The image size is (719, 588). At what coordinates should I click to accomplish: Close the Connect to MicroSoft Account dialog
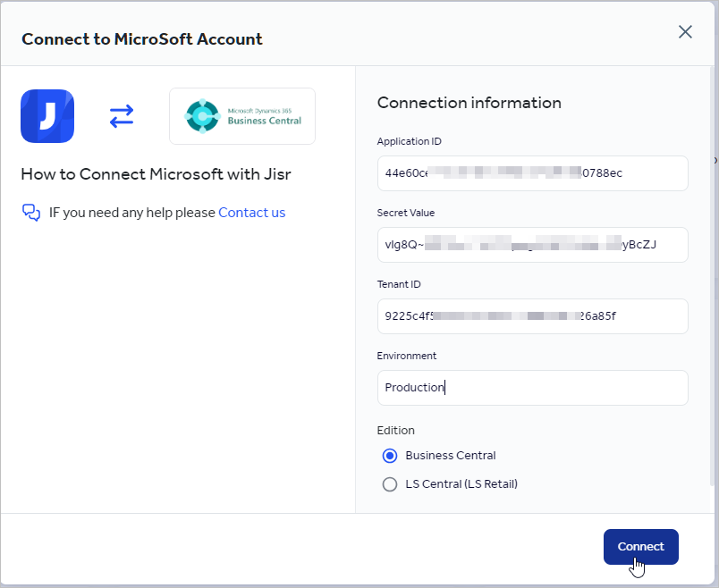coord(685,32)
